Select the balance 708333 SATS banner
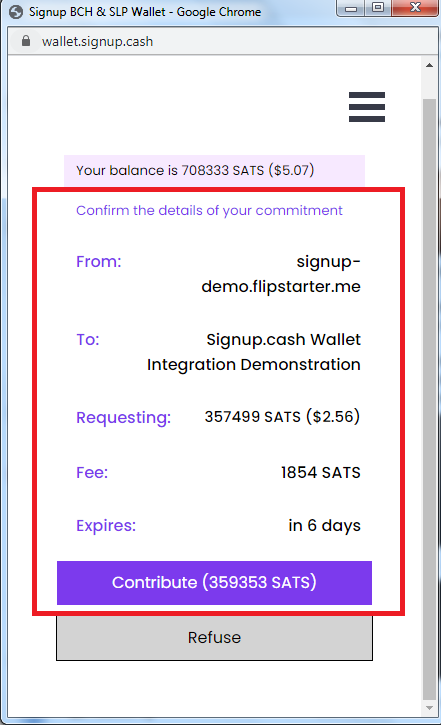 point(214,171)
